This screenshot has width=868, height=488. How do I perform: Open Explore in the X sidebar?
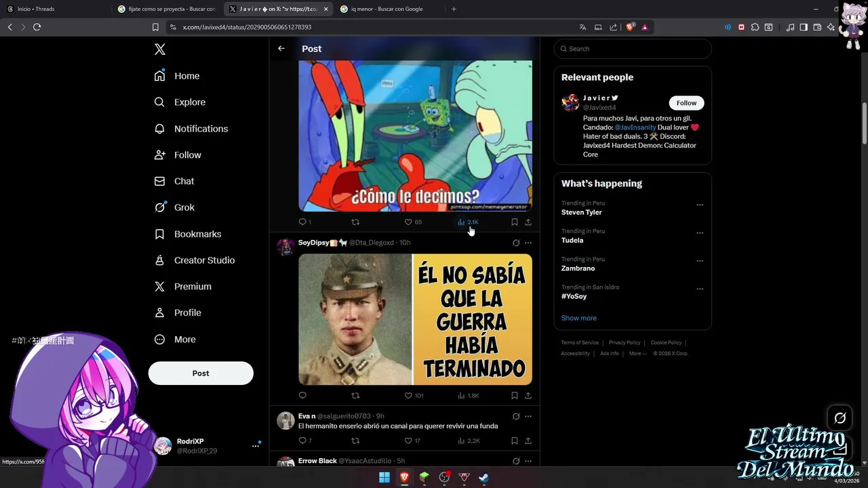180,102
